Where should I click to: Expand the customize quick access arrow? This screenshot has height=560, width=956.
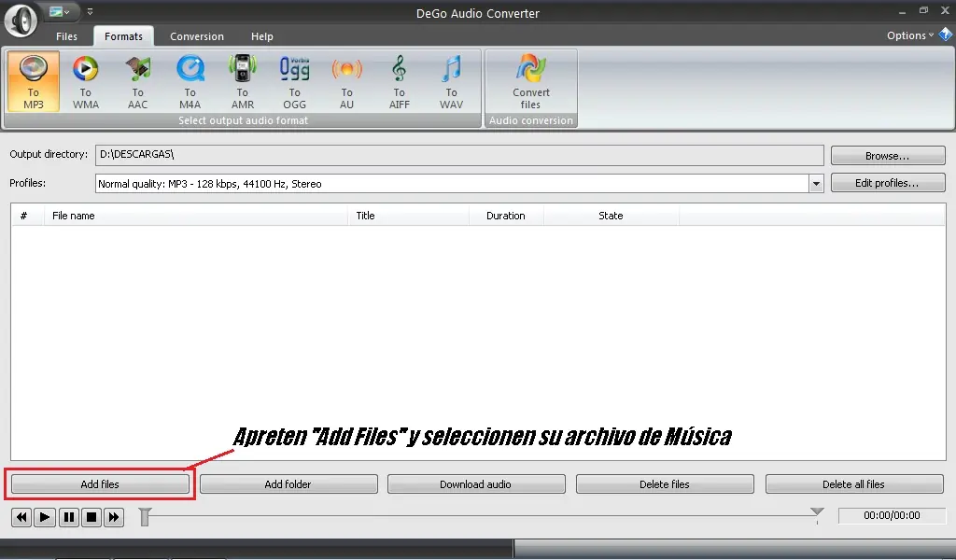[x=91, y=11]
